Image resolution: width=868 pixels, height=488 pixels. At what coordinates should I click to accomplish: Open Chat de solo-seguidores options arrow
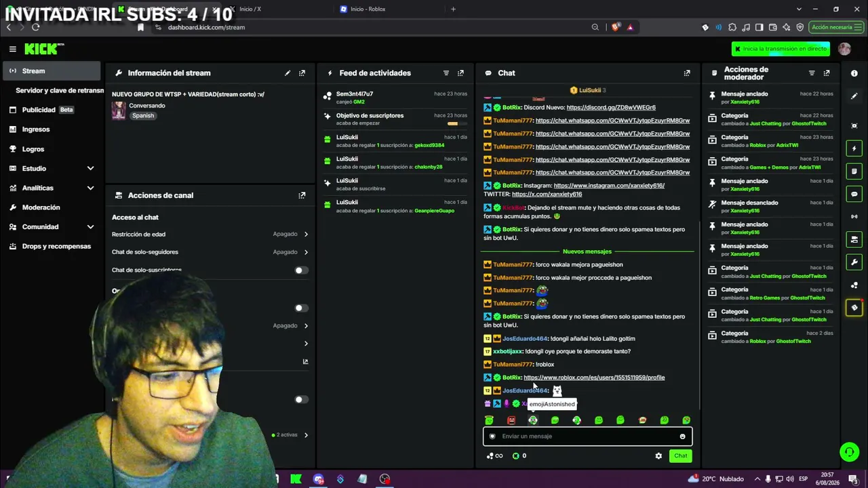[x=306, y=252]
